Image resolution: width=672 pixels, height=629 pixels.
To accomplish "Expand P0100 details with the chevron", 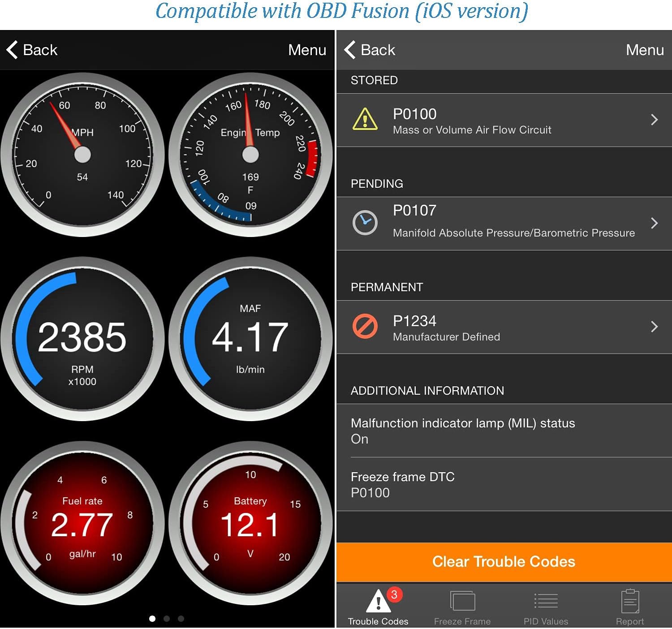I will click(654, 120).
